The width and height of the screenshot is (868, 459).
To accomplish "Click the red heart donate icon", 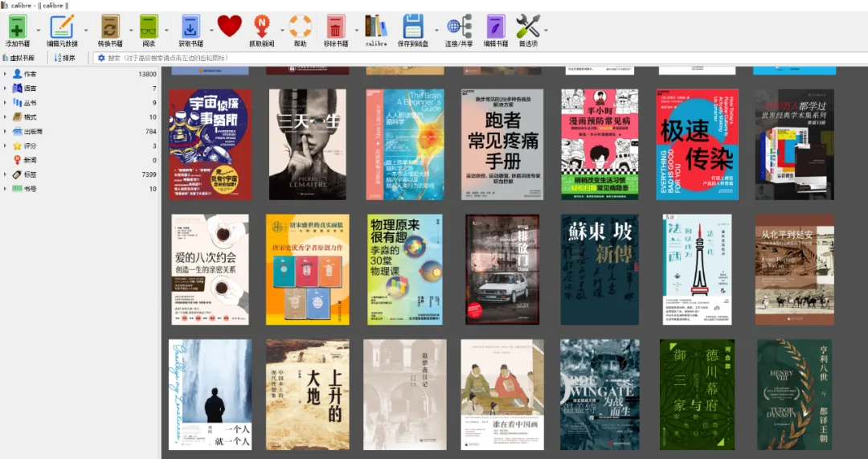I will pyautogui.click(x=229, y=26).
